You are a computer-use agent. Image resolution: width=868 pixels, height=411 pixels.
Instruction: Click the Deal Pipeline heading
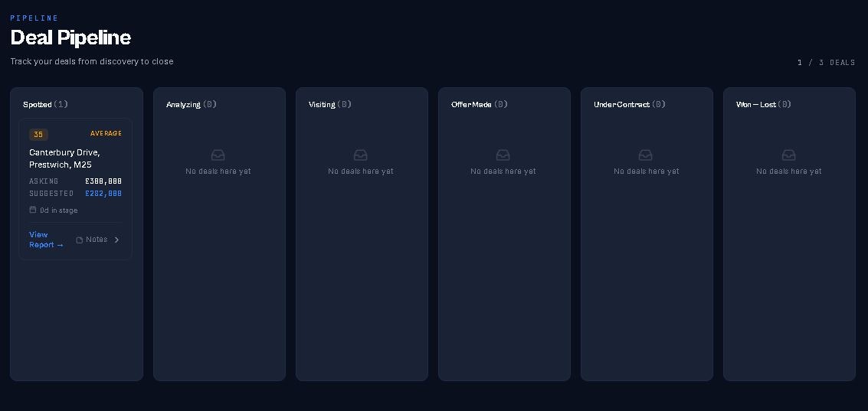(70, 38)
